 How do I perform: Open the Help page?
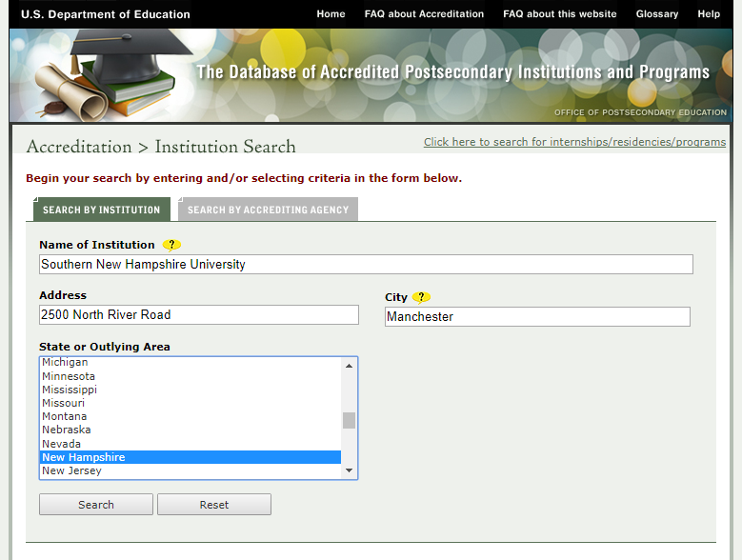click(x=709, y=14)
